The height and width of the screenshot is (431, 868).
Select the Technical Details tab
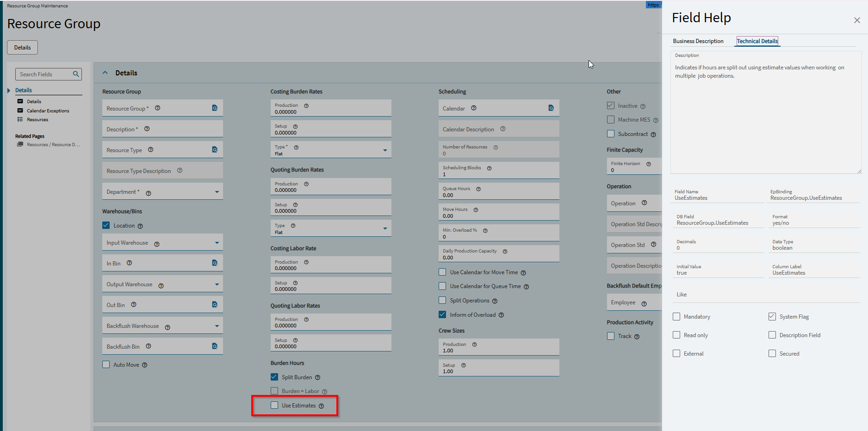pyautogui.click(x=757, y=41)
